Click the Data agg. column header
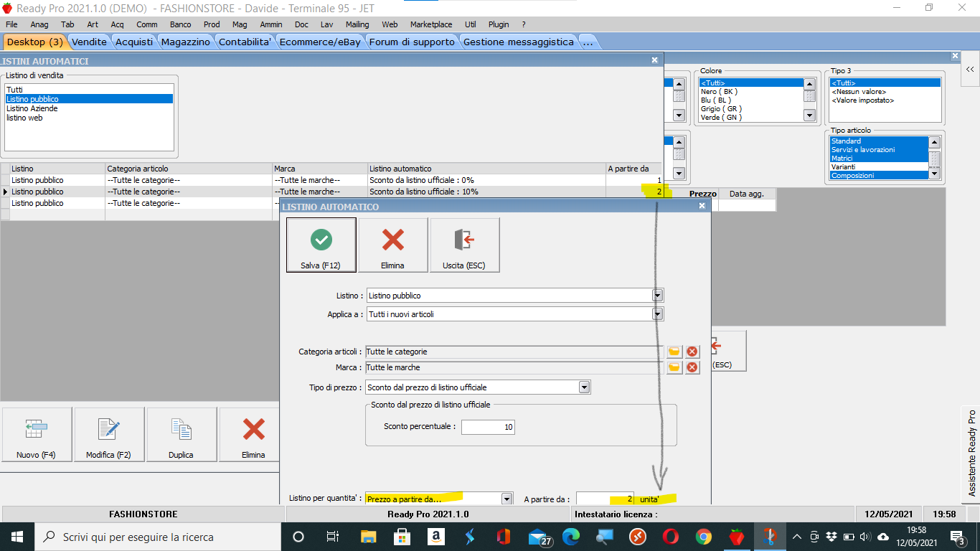The image size is (980, 551). pyautogui.click(x=747, y=194)
